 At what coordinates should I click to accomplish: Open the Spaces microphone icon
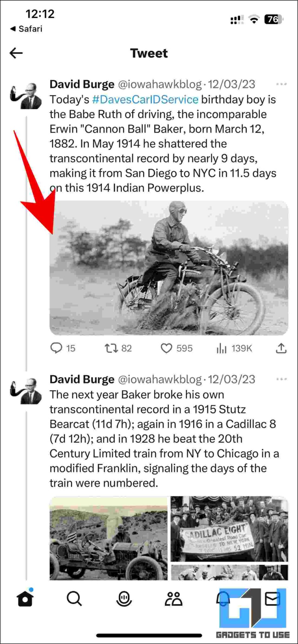pos(124,598)
